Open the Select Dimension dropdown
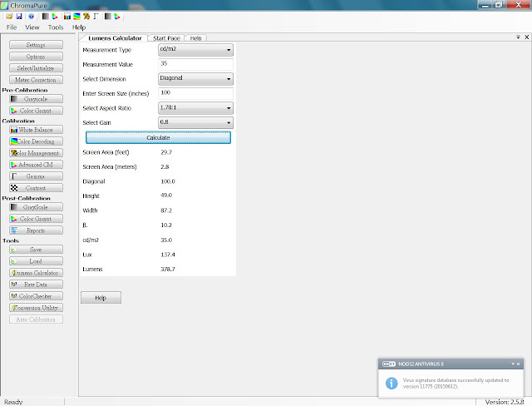The image size is (532, 406). (x=195, y=79)
